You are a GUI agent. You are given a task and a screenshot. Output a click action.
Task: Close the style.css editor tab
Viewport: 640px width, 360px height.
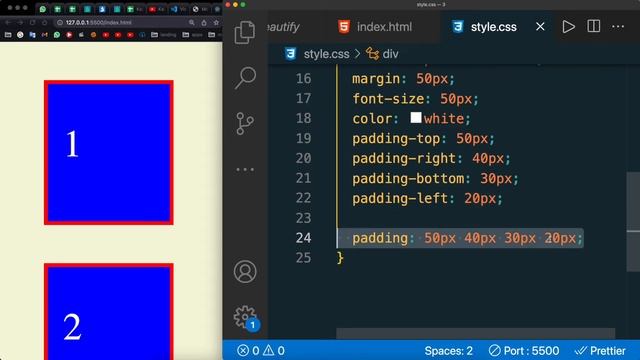(x=540, y=27)
